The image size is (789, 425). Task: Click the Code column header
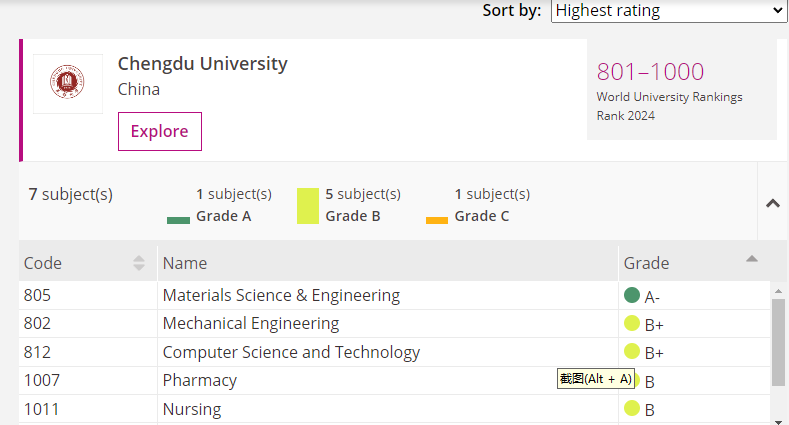click(x=43, y=263)
